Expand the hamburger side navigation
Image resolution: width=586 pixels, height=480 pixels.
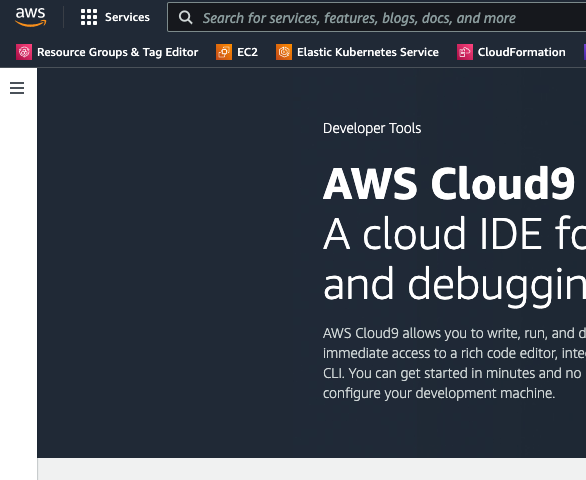pyautogui.click(x=17, y=88)
